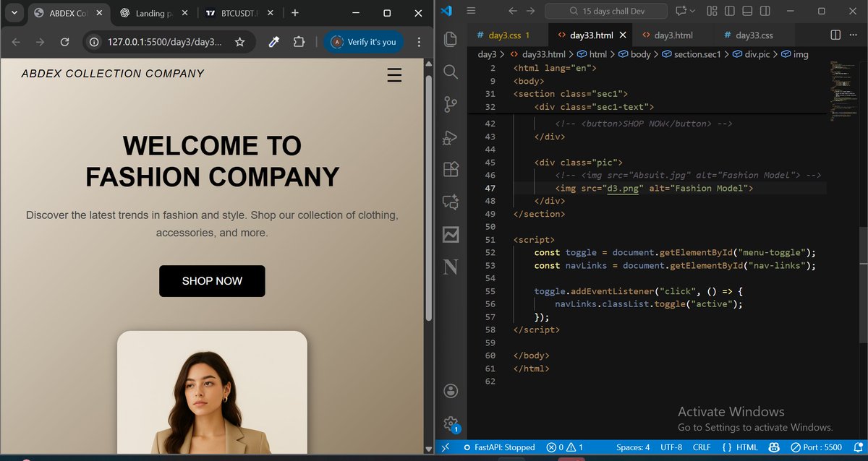Open Search in the VS Code activity bar

(451, 72)
